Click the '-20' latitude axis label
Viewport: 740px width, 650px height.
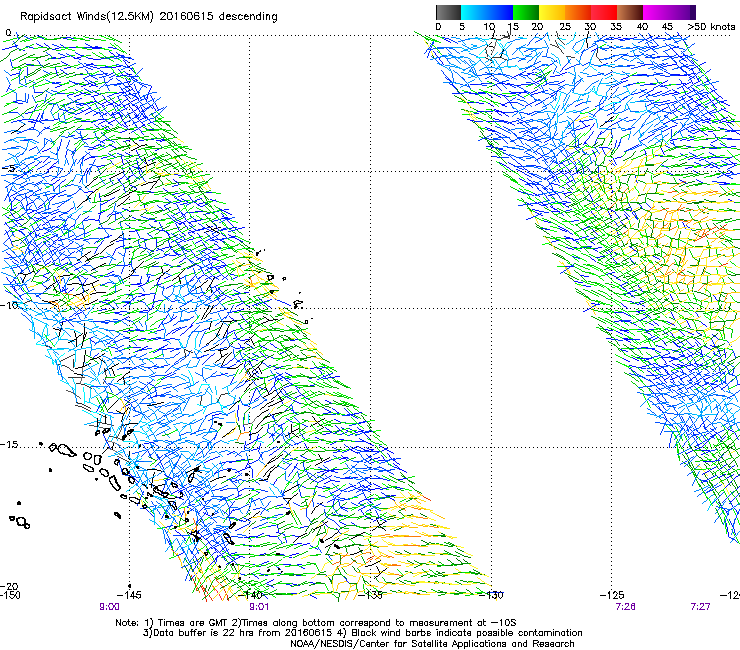point(9,586)
